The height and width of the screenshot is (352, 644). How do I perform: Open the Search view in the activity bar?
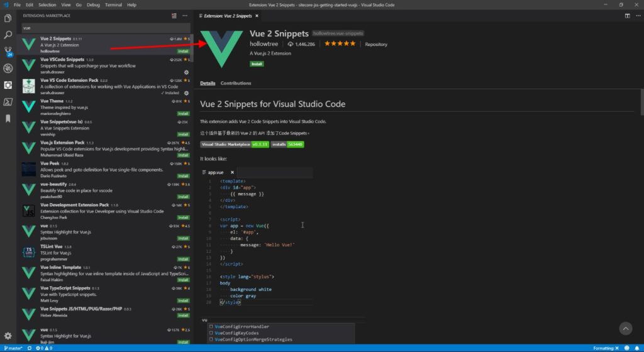[8, 35]
